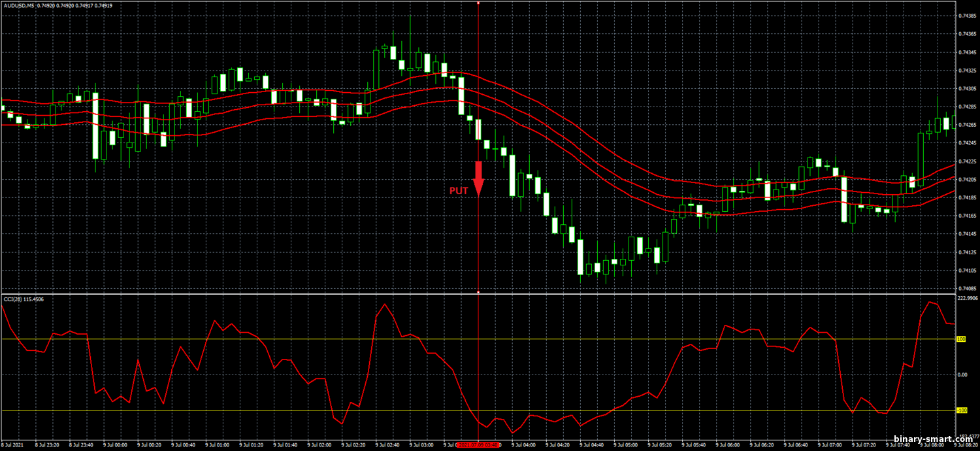The width and height of the screenshot is (980, 451).
Task: Click the red PUT arrow
Action: [x=478, y=178]
